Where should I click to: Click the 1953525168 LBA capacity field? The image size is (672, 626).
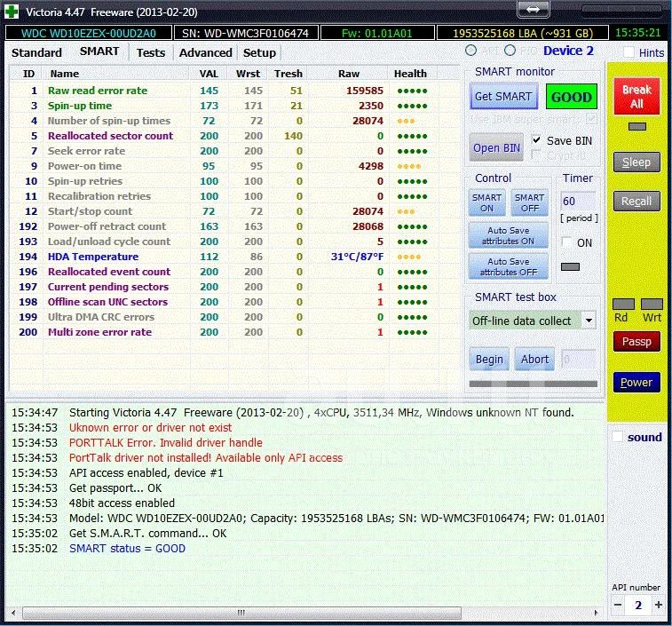[x=523, y=33]
